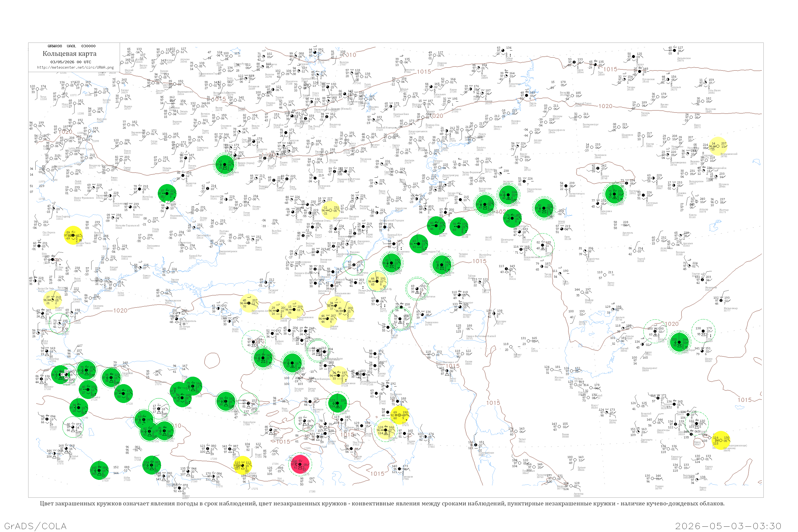Click the GrADS/COLA credit label
The image size is (798, 532).
pyautogui.click(x=35, y=526)
